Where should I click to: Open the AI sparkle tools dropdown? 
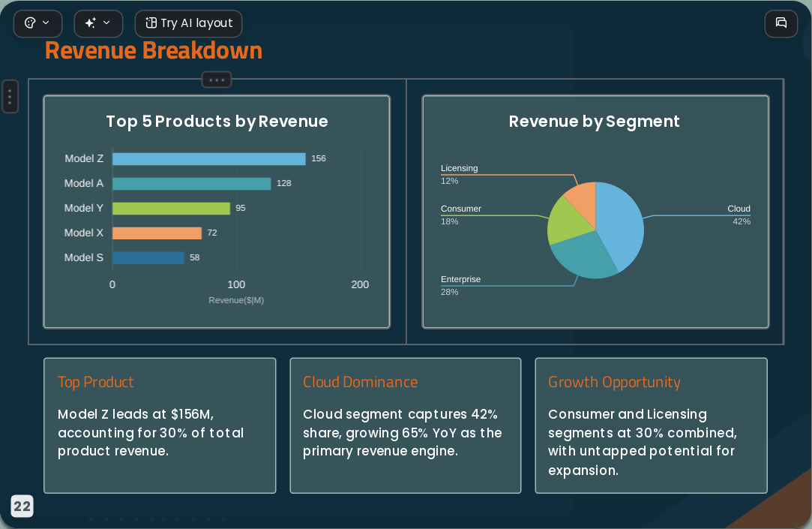(x=98, y=23)
